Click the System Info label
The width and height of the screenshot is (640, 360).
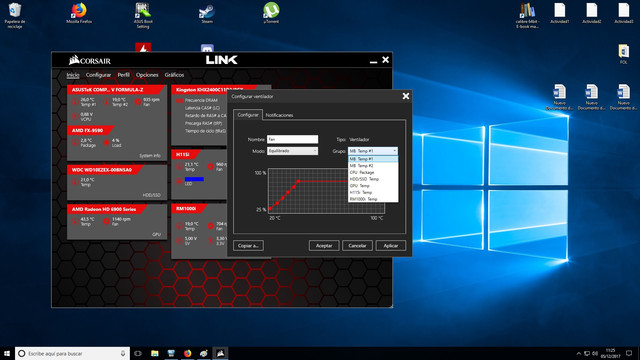[x=150, y=156]
